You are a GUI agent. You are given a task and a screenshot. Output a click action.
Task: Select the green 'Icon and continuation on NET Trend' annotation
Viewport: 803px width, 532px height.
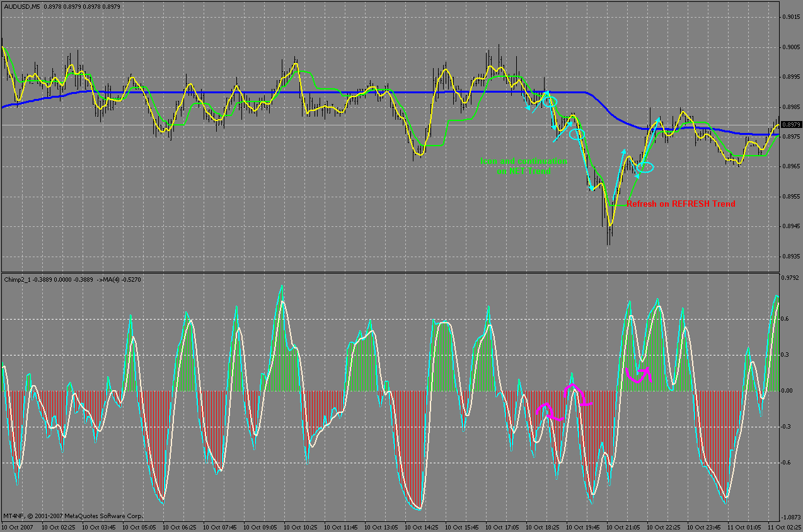[x=524, y=166]
